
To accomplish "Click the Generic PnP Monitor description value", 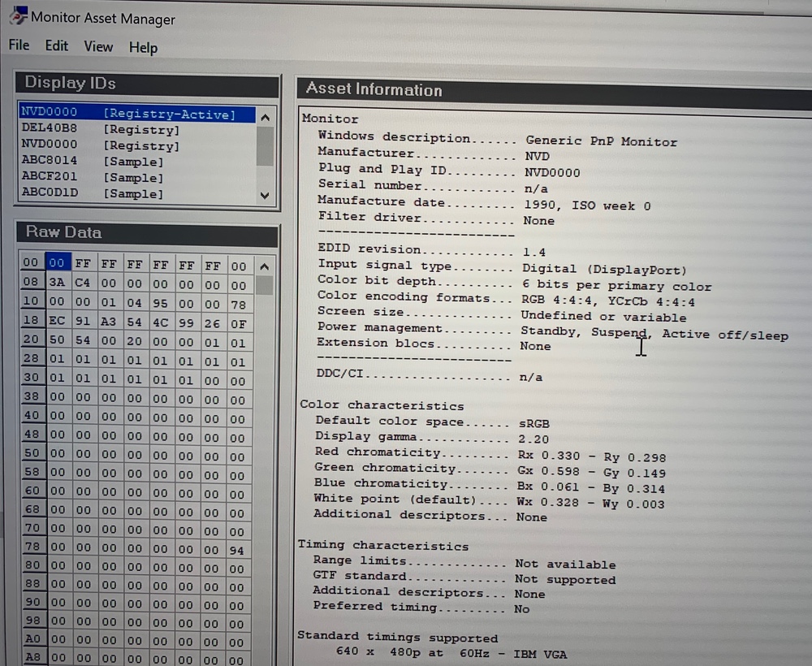I will coord(601,141).
